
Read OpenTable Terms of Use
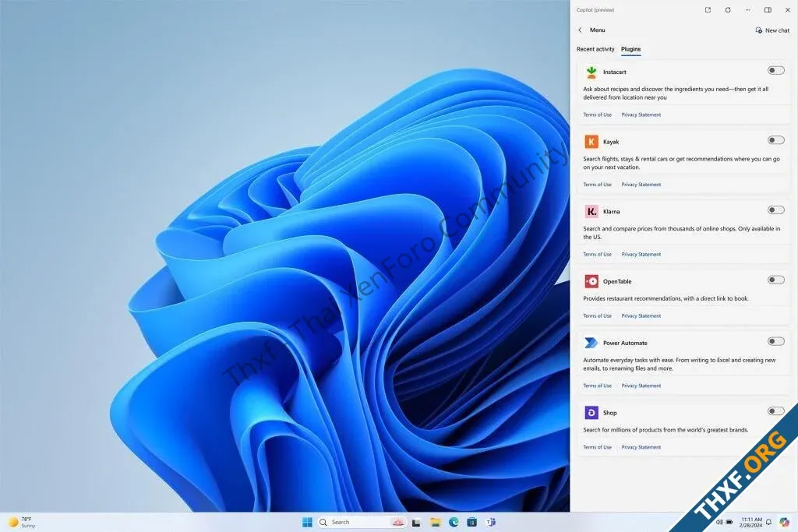[597, 315]
